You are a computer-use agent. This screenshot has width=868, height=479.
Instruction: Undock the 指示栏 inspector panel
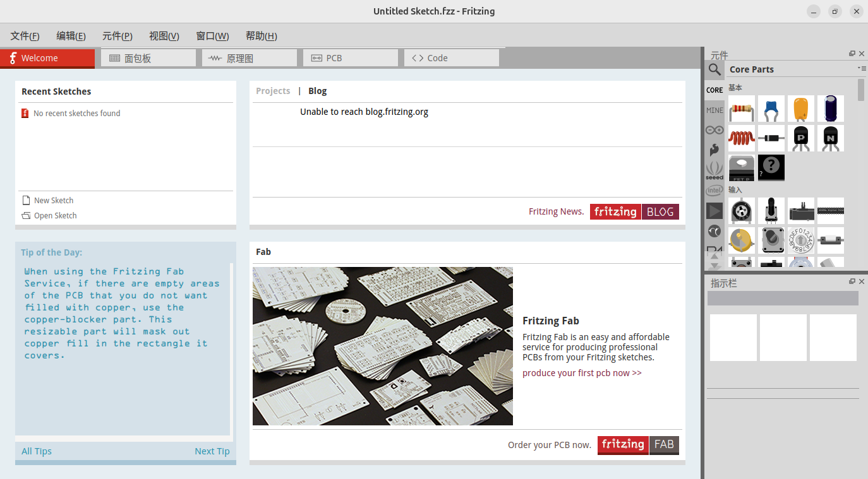click(x=852, y=281)
